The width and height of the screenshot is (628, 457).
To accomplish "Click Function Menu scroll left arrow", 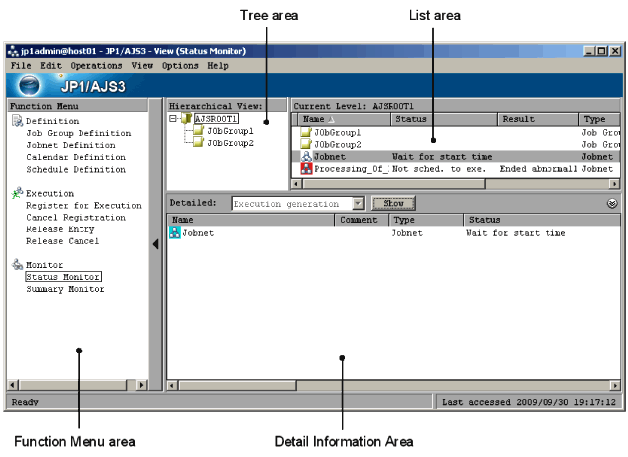I will coord(12,385).
